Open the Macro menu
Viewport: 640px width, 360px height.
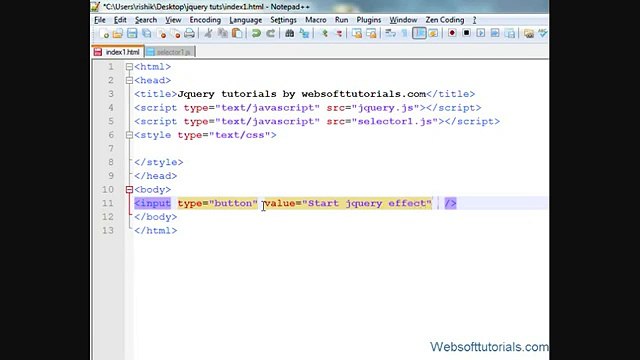316,20
